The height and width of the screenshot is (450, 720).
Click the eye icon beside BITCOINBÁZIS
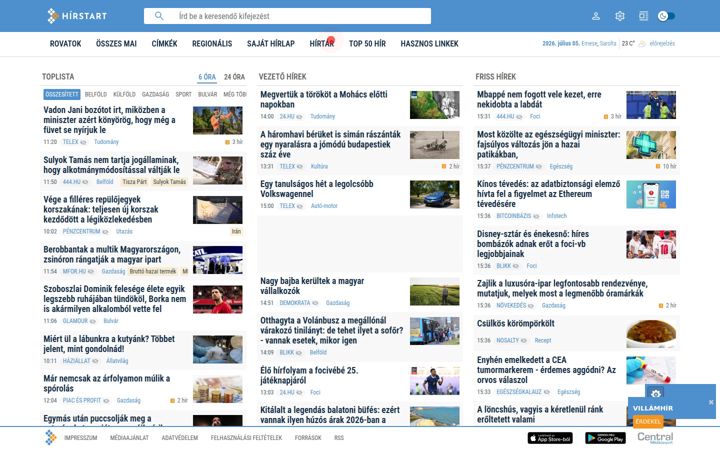point(536,216)
